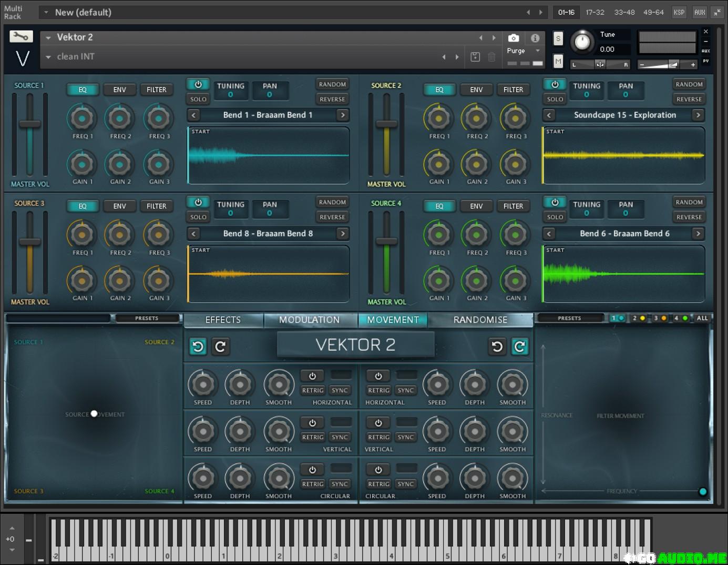Click the save preset floppy icon

pyautogui.click(x=475, y=57)
